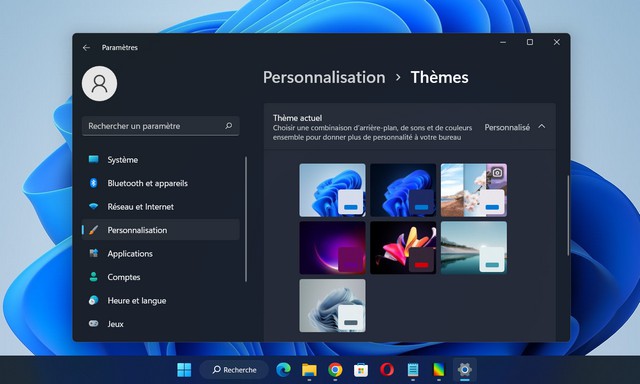Open Applications settings

(160, 253)
